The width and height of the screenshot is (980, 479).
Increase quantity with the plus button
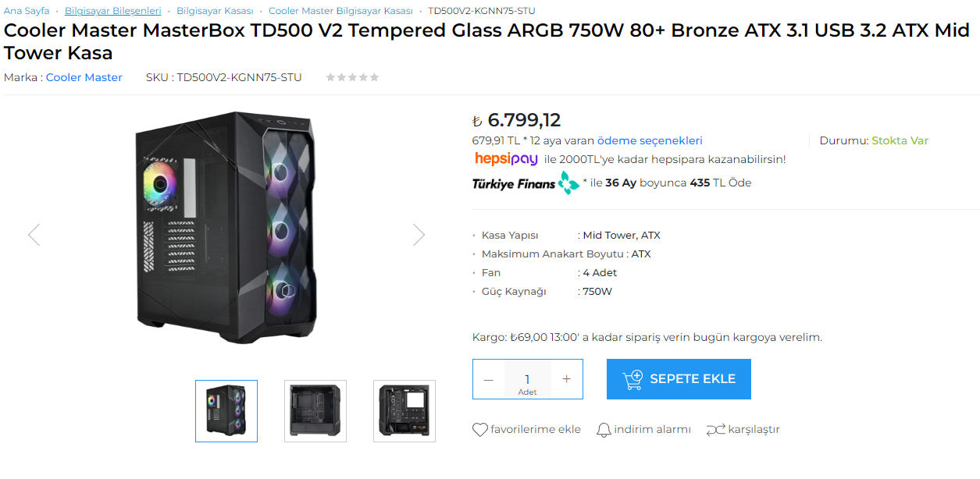pos(566,379)
